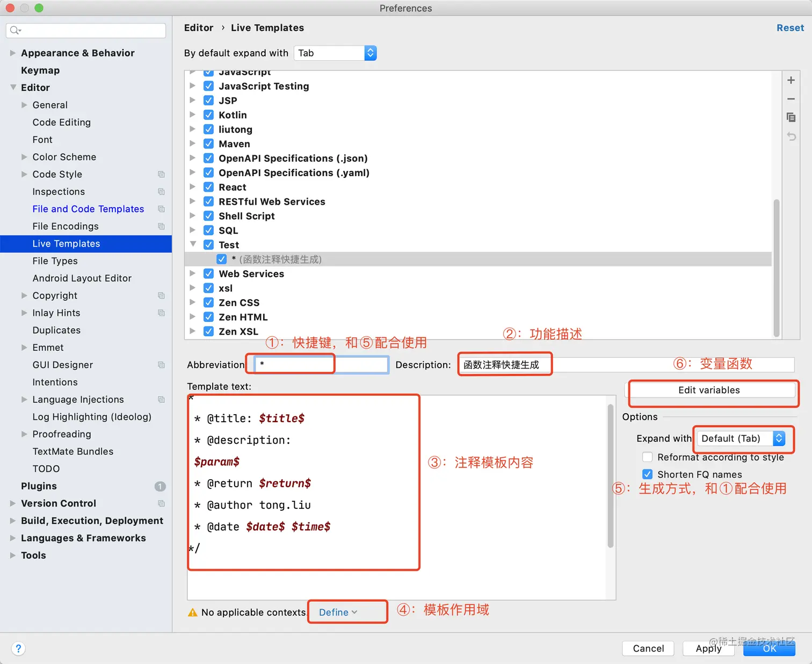The image size is (812, 664).
Task: Click the Add template plus icon
Action: click(x=791, y=80)
